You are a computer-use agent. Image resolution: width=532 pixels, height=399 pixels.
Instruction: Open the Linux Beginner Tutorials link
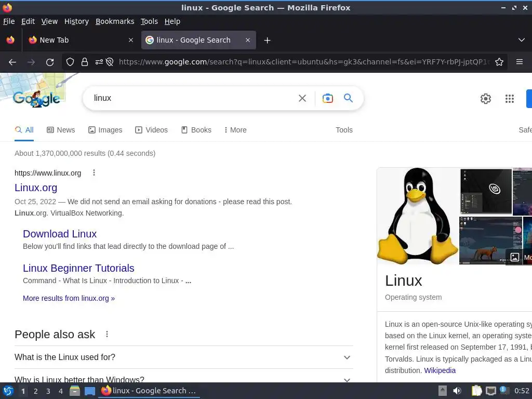[x=78, y=268]
